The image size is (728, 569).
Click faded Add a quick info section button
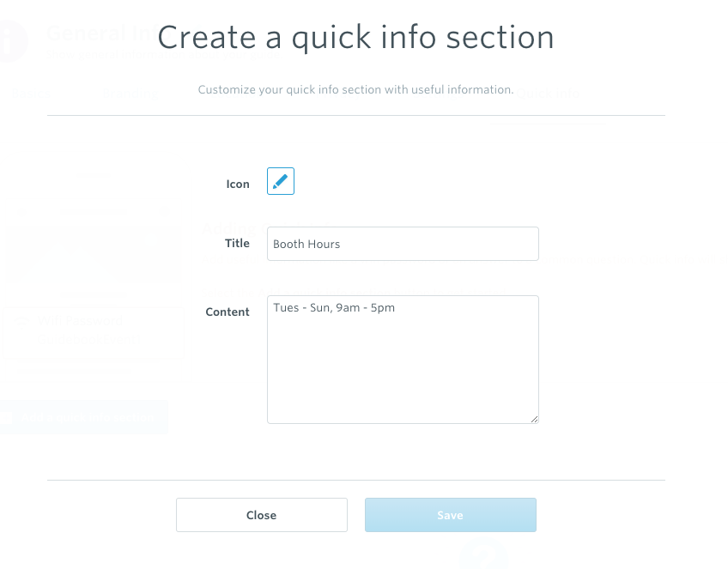click(x=83, y=417)
